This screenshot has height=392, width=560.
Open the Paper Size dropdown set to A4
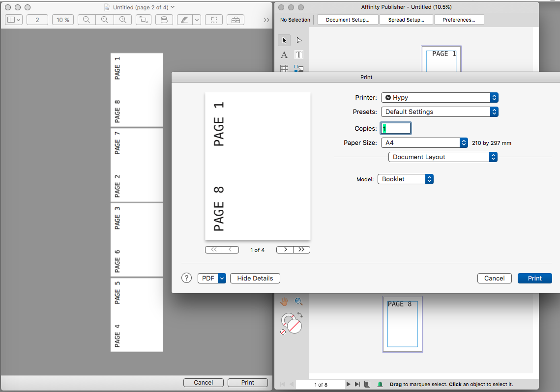[424, 142]
